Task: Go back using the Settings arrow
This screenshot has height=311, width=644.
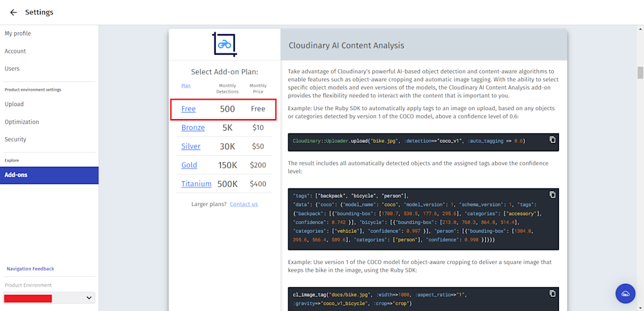Action: pos(14,12)
